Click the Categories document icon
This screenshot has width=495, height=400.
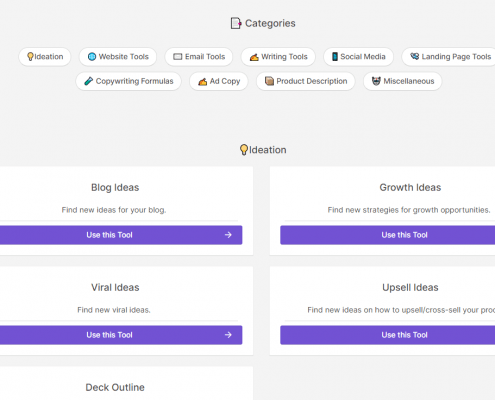(236, 23)
